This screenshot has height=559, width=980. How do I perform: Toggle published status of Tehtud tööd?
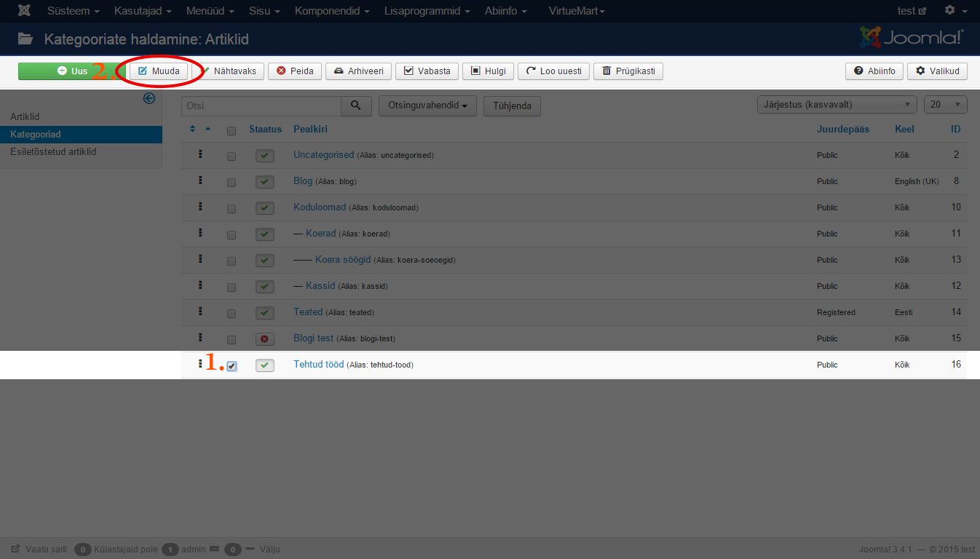265,365
